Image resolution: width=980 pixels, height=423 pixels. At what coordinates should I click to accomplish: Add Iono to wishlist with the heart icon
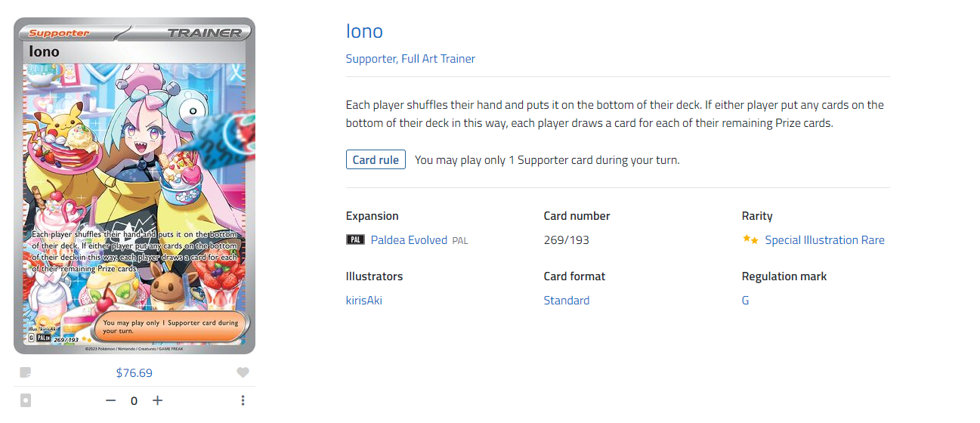pyautogui.click(x=243, y=372)
